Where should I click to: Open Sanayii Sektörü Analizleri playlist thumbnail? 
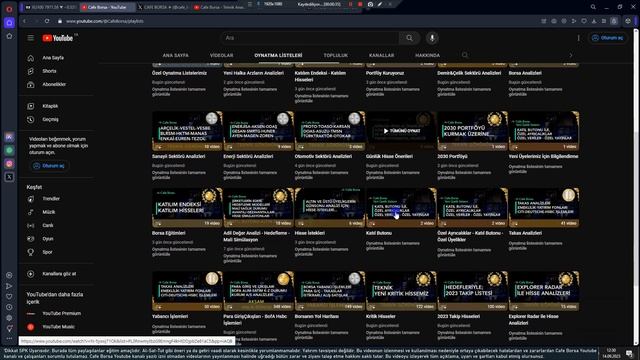pos(187,131)
